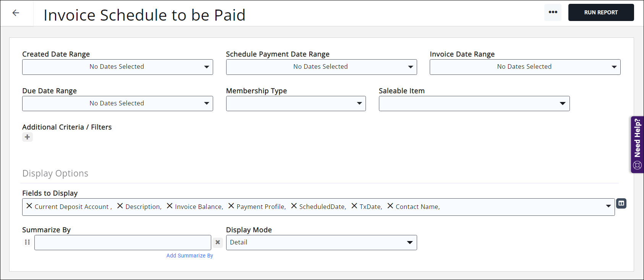Image resolution: width=644 pixels, height=280 pixels.
Task: Click the RUN REPORT button
Action: [601, 12]
